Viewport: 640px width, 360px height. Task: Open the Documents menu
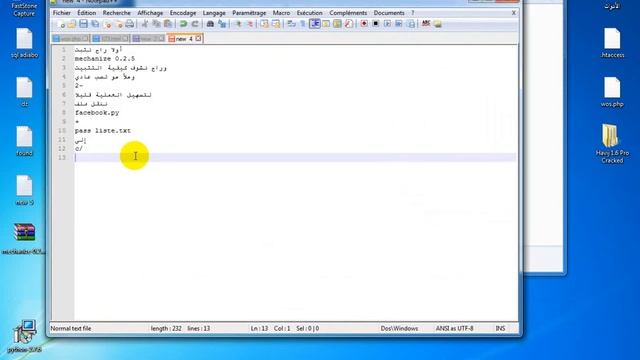[x=389, y=13]
